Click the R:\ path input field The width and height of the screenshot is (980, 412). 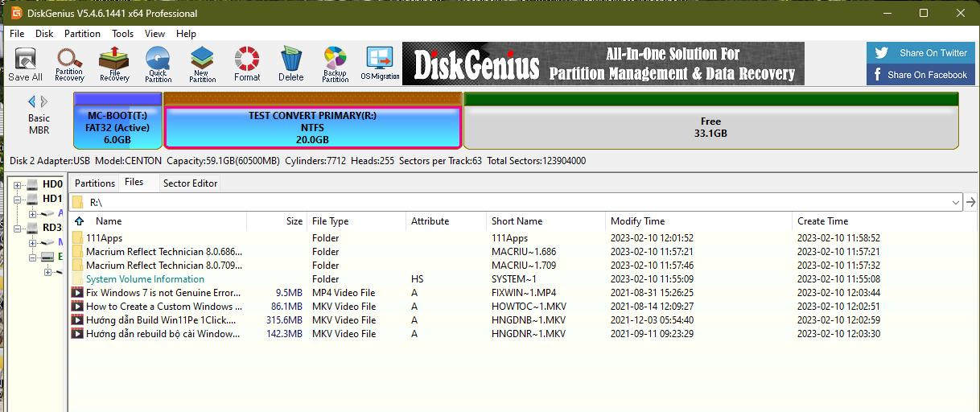click(x=517, y=203)
